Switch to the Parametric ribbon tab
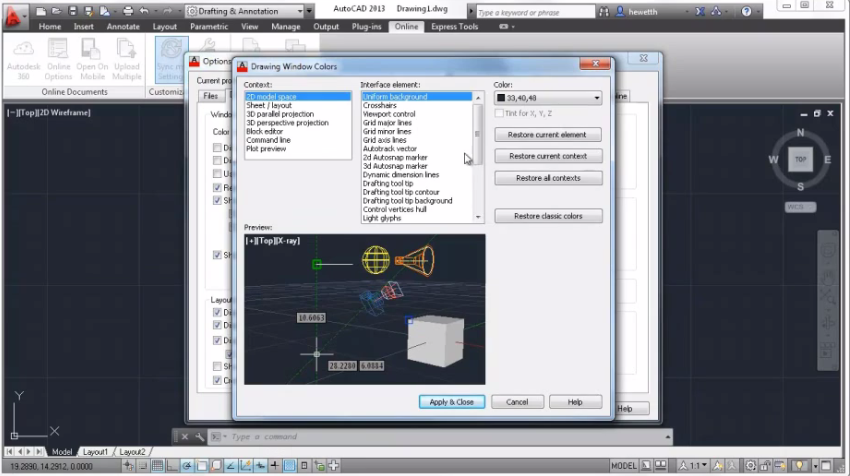The image size is (850, 476). click(x=209, y=26)
